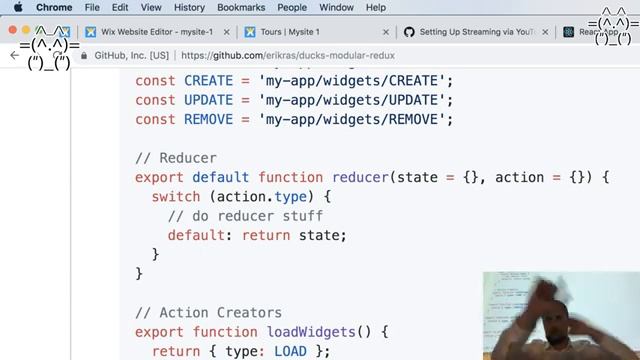Viewport: 640px width, 360px height.
Task: Click the '// Reducer' comment
Action: pos(176,158)
